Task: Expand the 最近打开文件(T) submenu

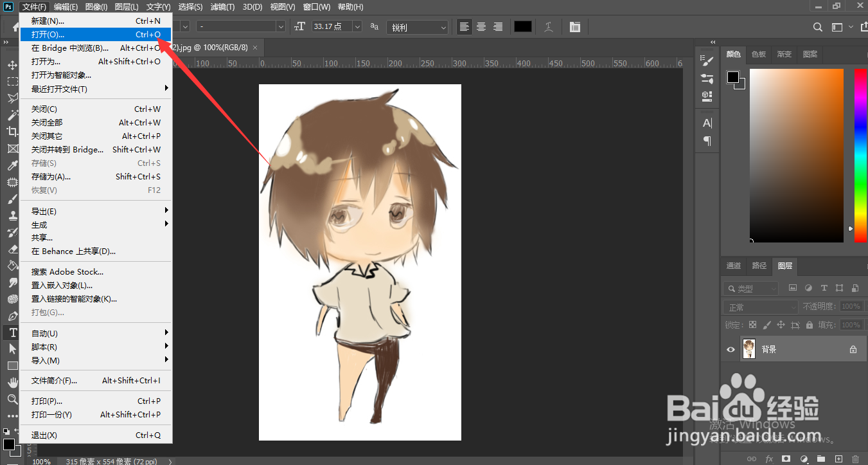Action: pos(96,89)
